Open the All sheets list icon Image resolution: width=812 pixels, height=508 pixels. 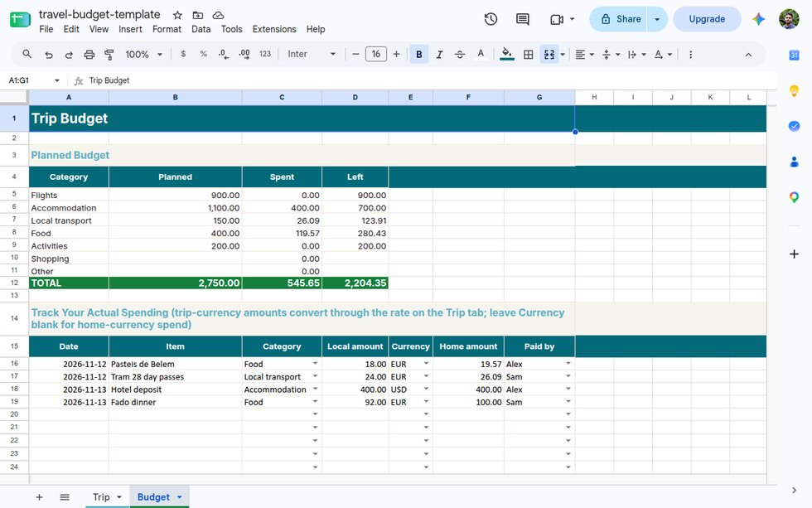coord(65,497)
